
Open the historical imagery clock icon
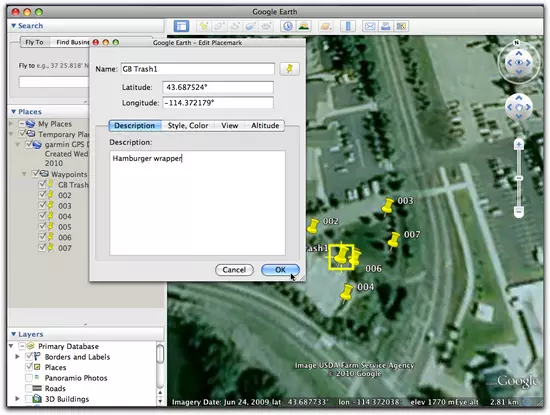point(288,26)
